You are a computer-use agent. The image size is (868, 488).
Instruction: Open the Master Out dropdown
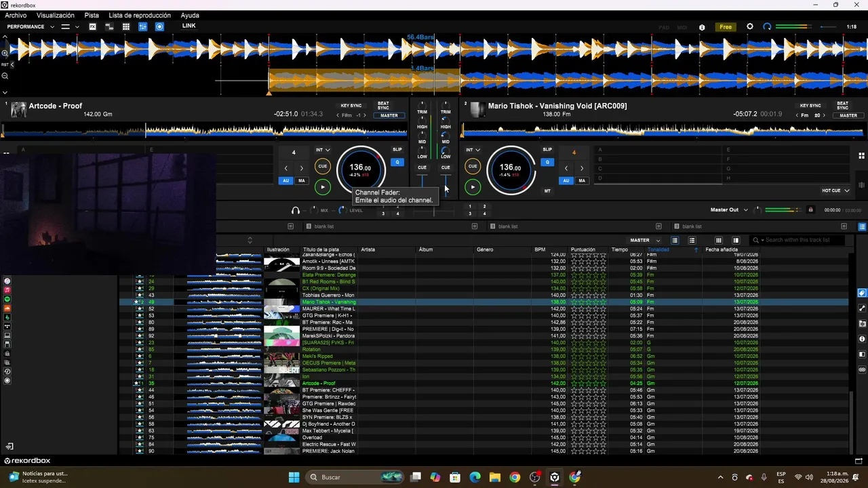pos(729,210)
